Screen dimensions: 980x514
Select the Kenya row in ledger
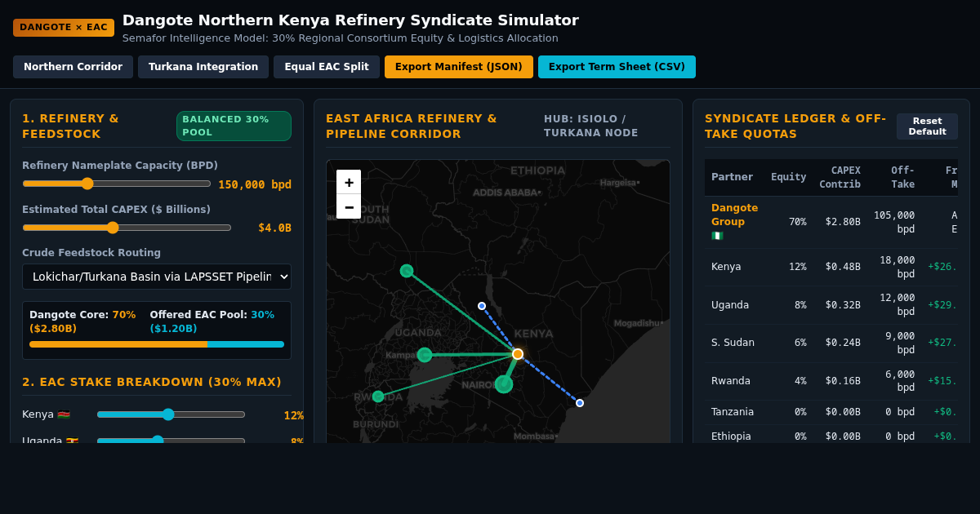coord(831,267)
